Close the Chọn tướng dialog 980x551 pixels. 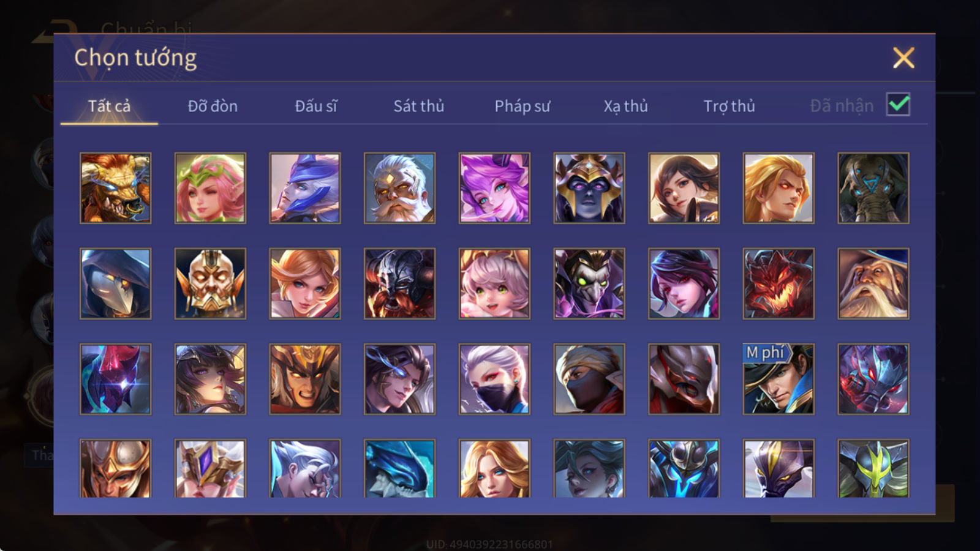click(x=903, y=58)
